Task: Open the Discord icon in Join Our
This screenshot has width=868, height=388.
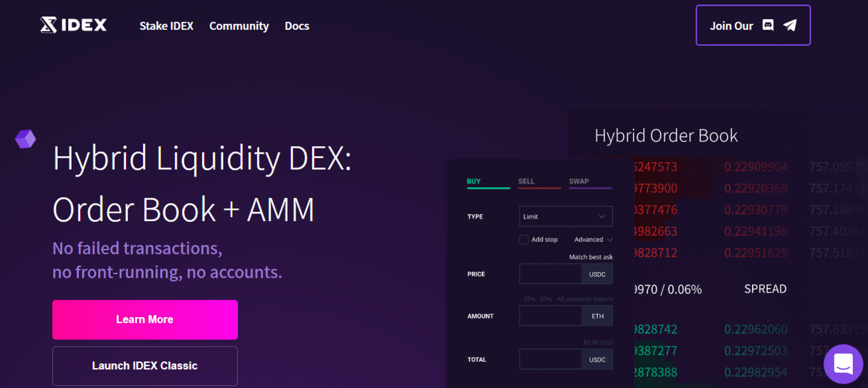Action: coord(768,25)
